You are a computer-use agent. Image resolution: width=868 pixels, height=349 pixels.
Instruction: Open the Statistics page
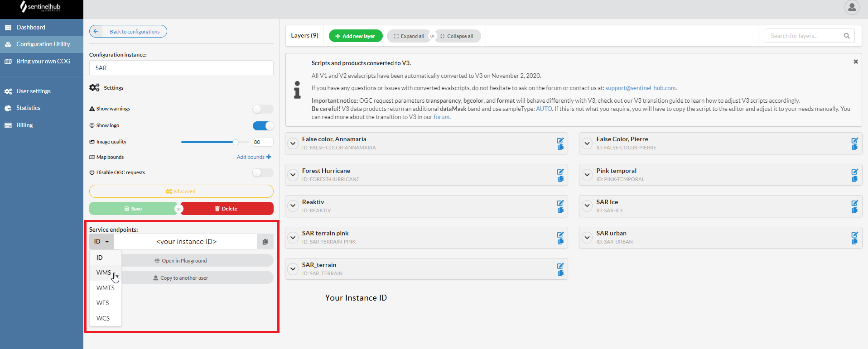(42, 108)
